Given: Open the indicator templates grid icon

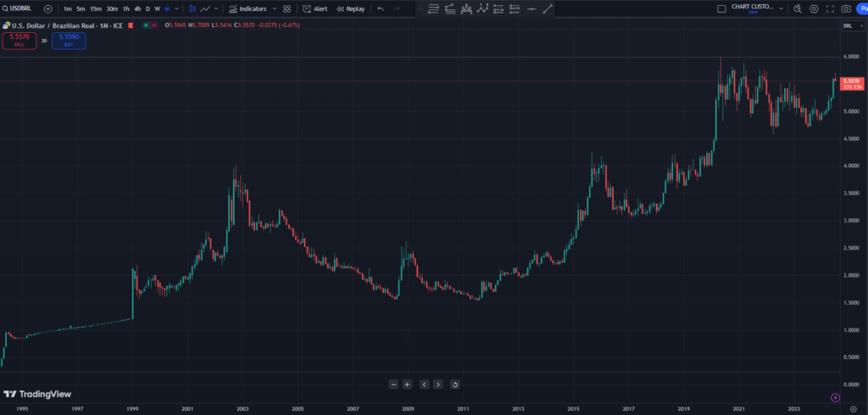Looking at the screenshot, I should tap(287, 8).
